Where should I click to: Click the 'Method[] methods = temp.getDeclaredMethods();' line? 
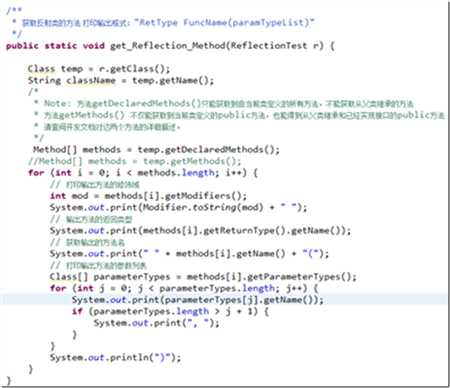156,150
